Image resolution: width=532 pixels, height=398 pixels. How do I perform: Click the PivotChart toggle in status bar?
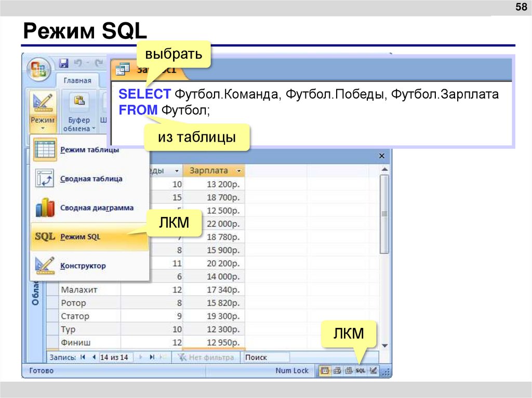(349, 370)
